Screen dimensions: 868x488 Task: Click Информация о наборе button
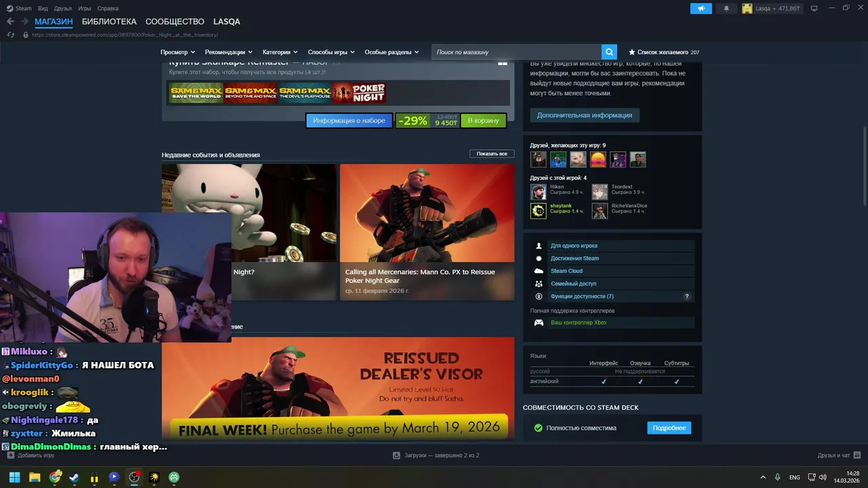349,121
